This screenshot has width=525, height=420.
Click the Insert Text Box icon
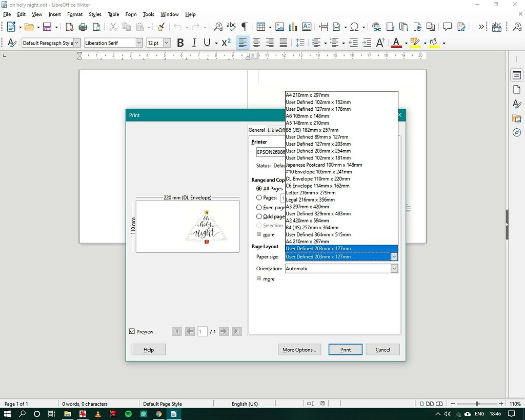pyautogui.click(x=307, y=27)
